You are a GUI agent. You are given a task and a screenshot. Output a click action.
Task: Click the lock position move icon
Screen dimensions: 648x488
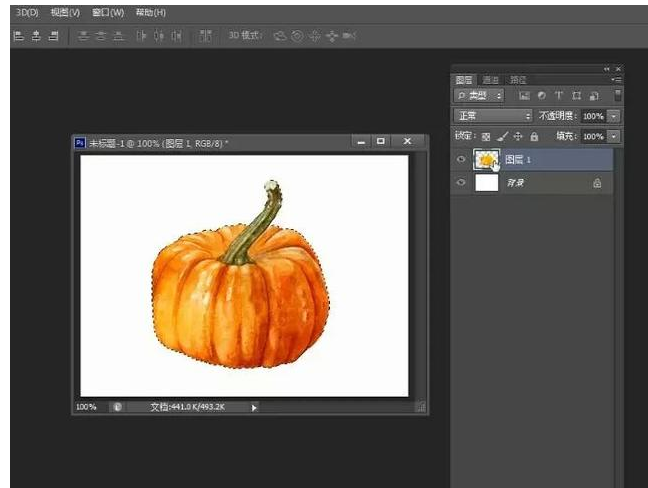tap(518, 136)
